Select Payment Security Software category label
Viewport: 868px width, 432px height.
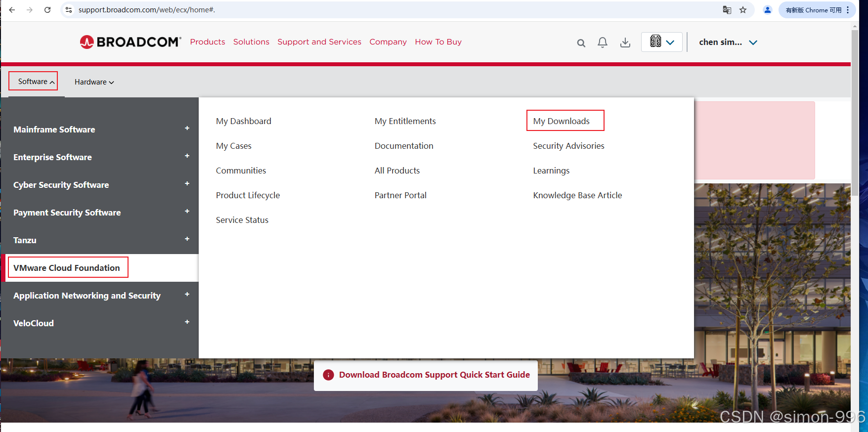tap(67, 213)
